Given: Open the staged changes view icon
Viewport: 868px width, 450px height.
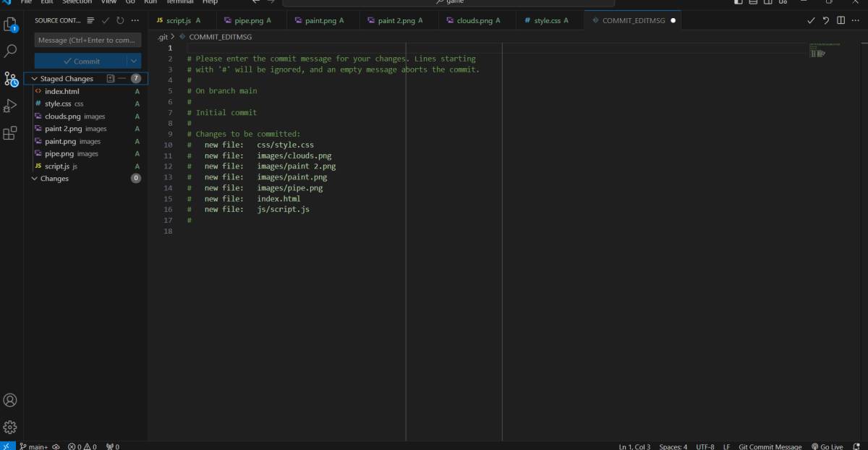Looking at the screenshot, I should 111,78.
